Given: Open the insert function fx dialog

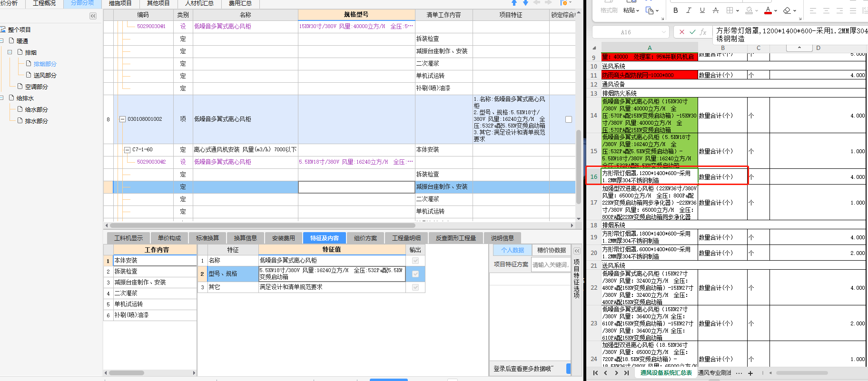Looking at the screenshot, I should 703,32.
